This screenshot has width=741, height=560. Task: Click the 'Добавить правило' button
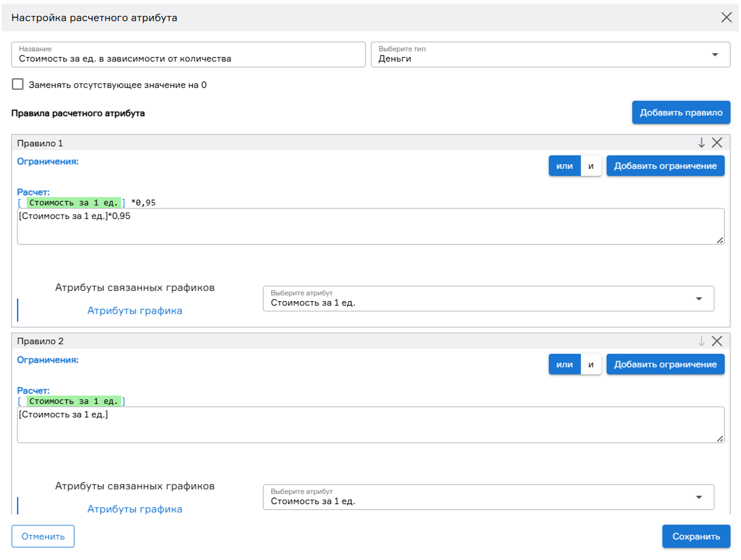tap(681, 112)
